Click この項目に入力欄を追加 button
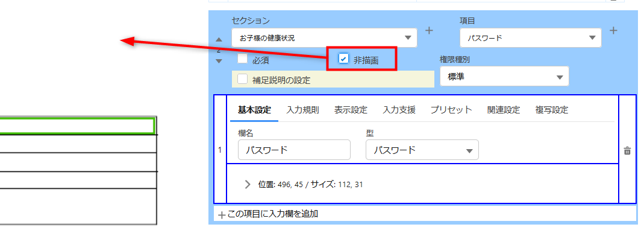This screenshot has width=644, height=230. (x=425, y=214)
